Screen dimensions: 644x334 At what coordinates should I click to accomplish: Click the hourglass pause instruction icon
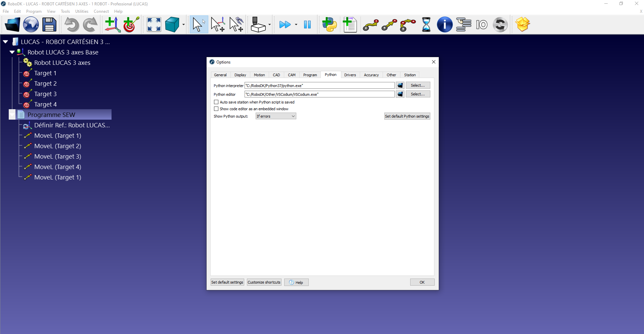point(426,25)
